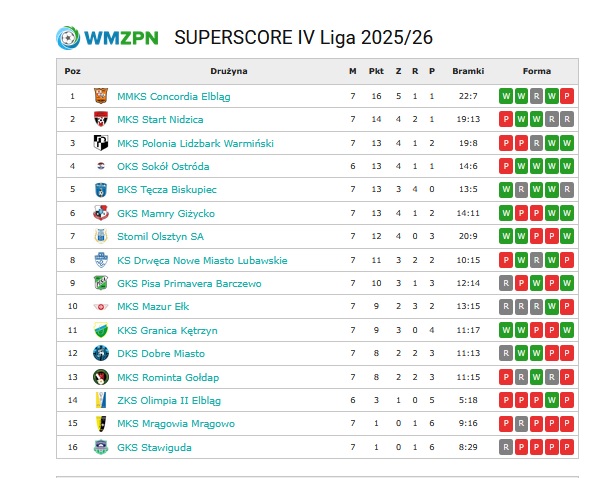
Task: Click Mrągowia Mrągowo's grey R form badge
Action: pyautogui.click(x=521, y=424)
